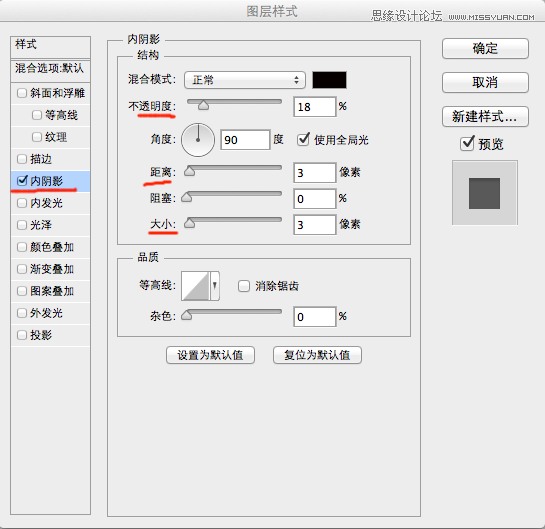The width and height of the screenshot is (545, 529).
Task: Click the 不透明度 slider handle
Action: click(x=203, y=105)
